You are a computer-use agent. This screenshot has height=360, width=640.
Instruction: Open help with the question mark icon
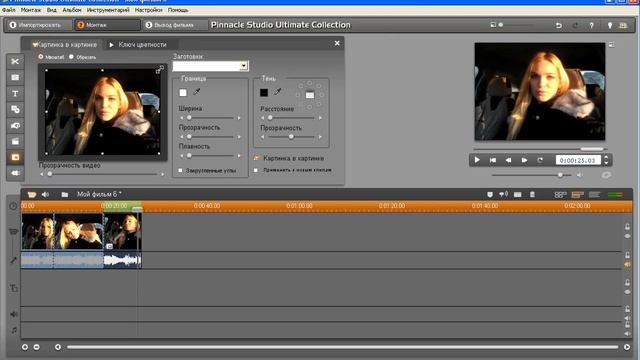point(591,25)
